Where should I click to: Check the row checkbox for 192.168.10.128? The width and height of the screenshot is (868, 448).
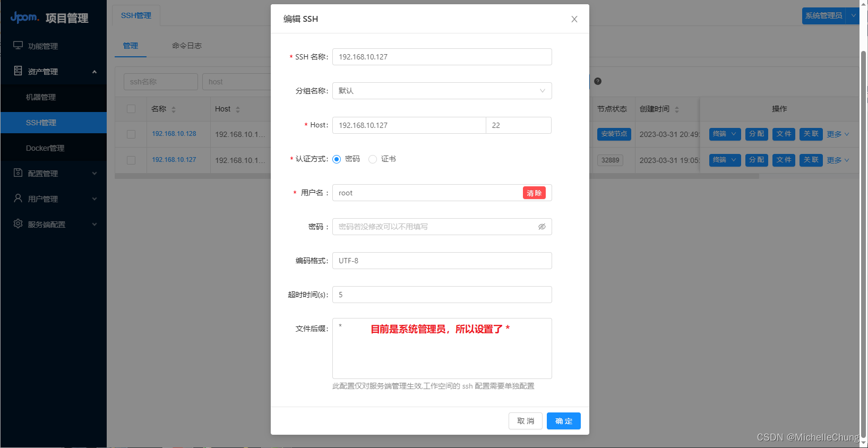131,134
